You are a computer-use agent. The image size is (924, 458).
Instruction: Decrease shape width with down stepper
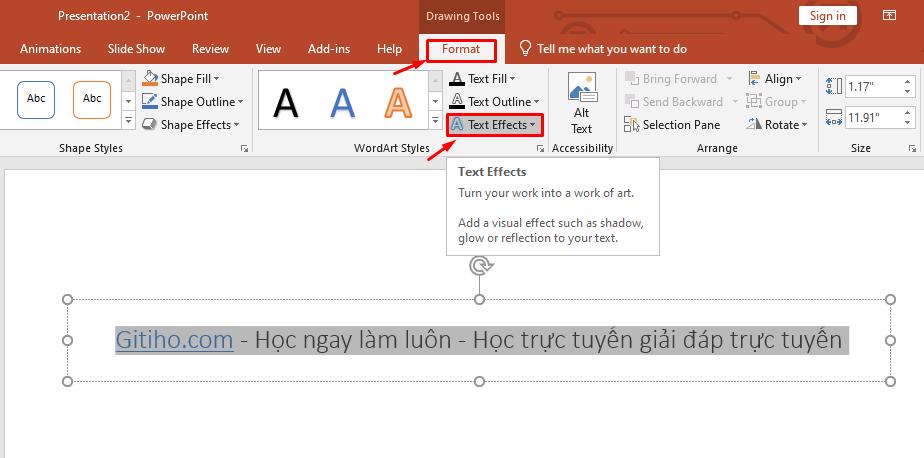point(908,123)
